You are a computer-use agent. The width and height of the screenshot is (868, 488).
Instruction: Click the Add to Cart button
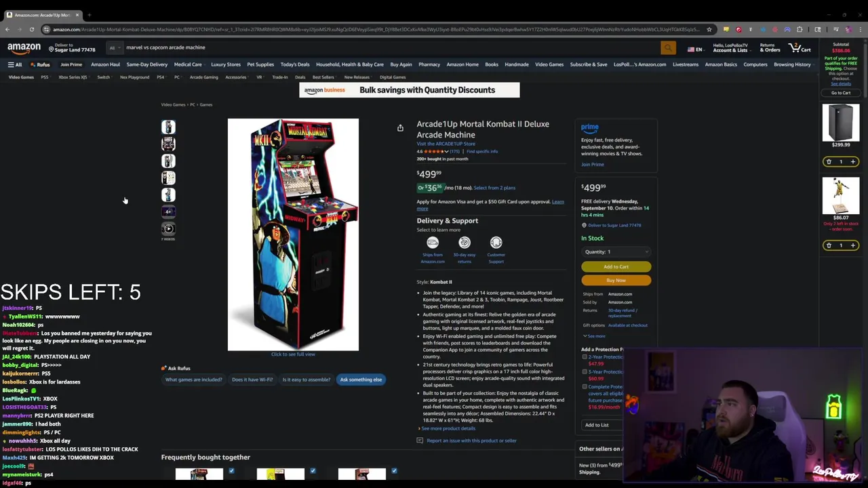(616, 266)
